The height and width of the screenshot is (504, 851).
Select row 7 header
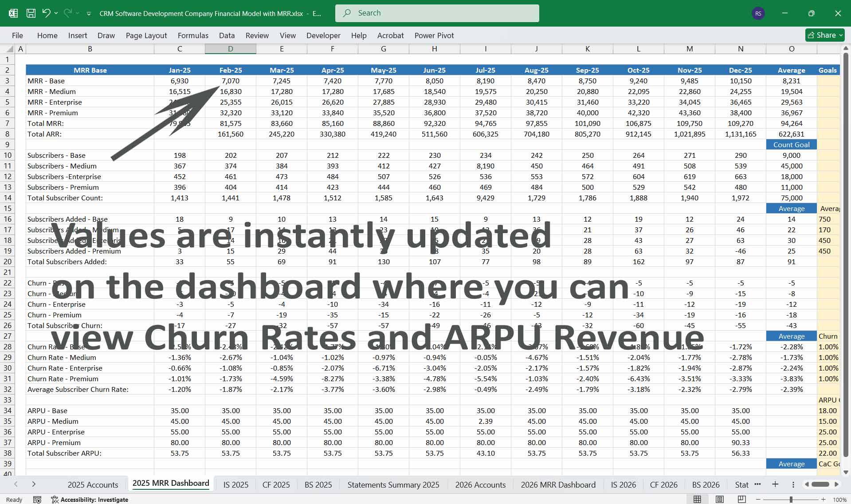click(8, 123)
